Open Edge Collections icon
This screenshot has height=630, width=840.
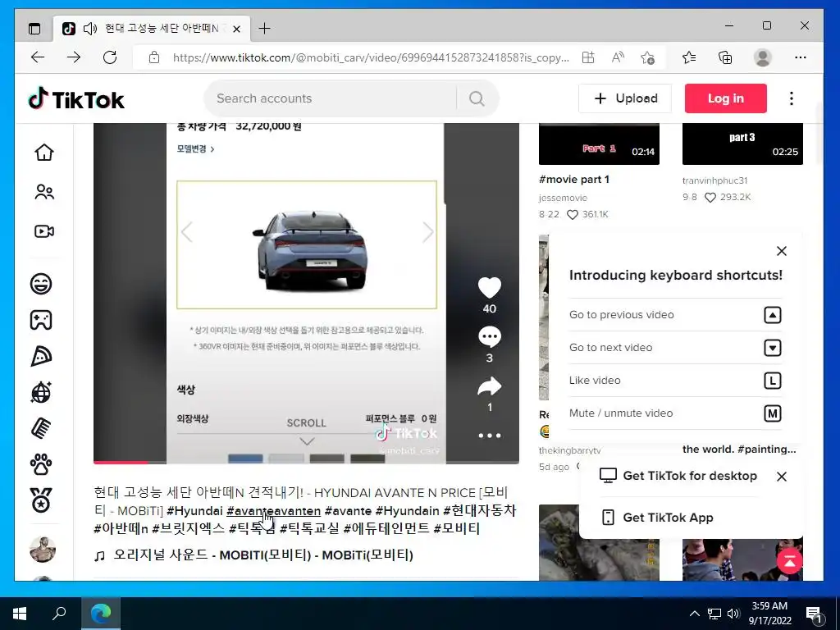coord(725,57)
